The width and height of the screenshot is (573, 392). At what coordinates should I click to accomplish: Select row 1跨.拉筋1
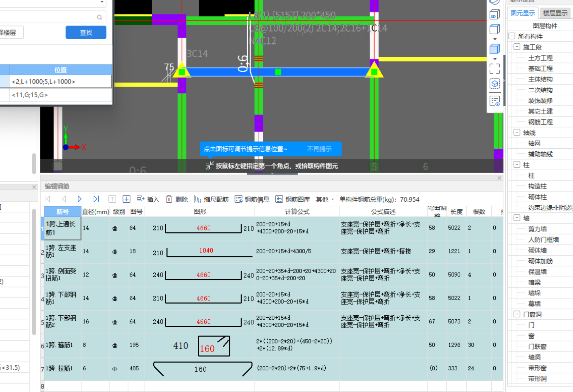click(62, 368)
